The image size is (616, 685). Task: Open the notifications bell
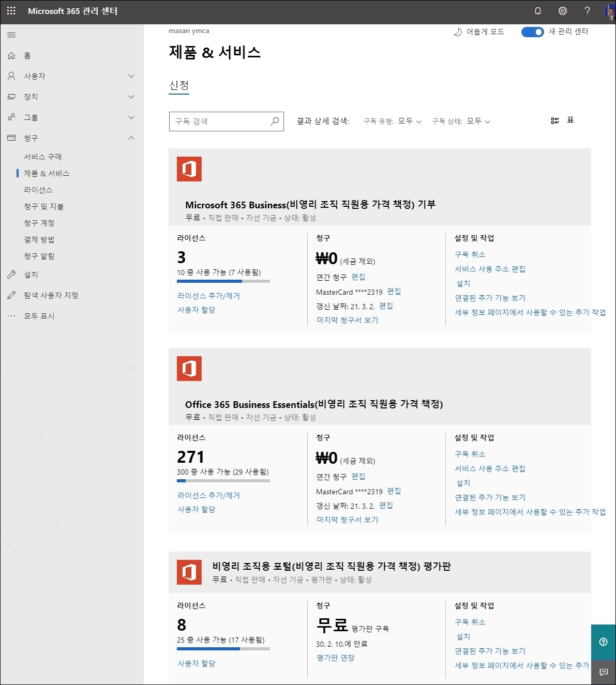pyautogui.click(x=538, y=11)
